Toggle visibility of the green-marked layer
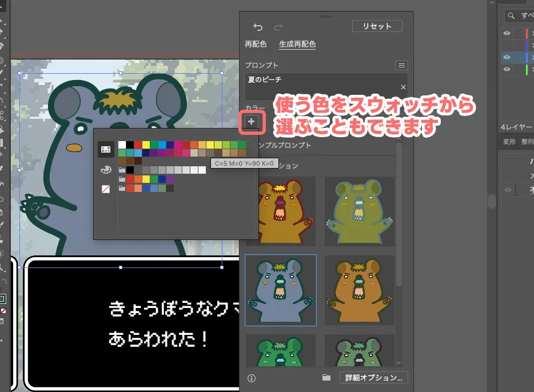 [x=507, y=69]
